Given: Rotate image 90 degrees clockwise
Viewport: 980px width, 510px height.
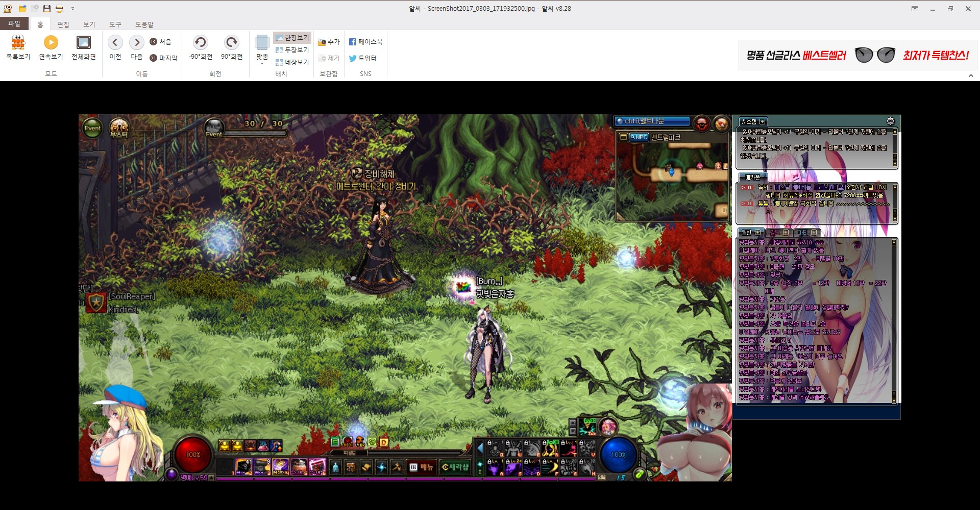Looking at the screenshot, I should tap(232, 48).
